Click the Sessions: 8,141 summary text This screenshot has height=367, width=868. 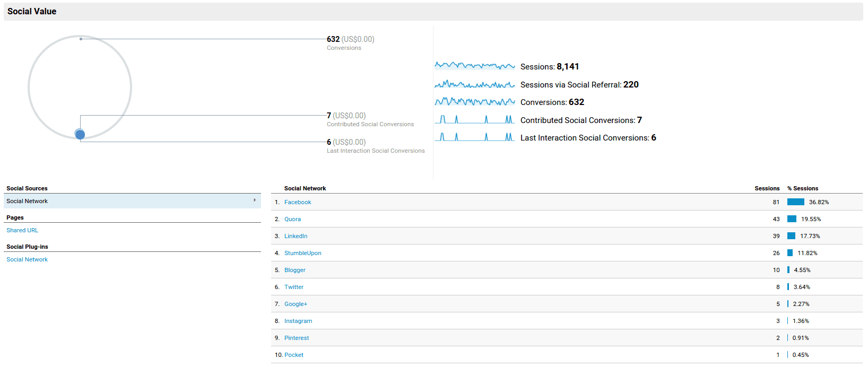pos(550,66)
